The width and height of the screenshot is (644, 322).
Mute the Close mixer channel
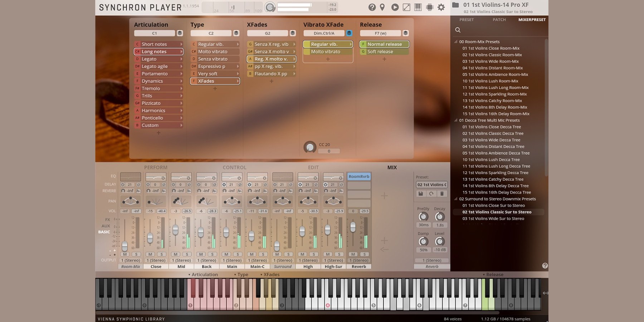(150, 254)
